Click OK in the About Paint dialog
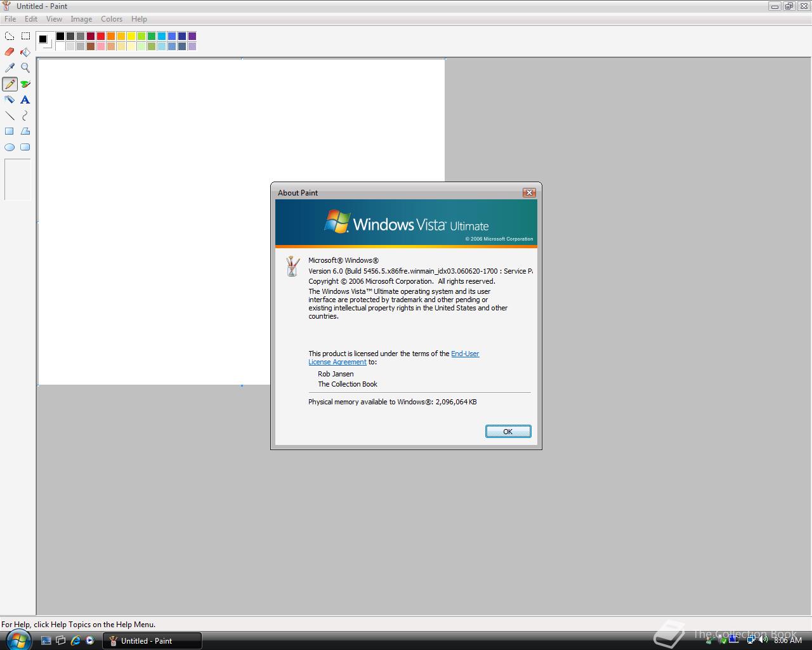Viewport: 812px width, 650px height. click(x=508, y=432)
